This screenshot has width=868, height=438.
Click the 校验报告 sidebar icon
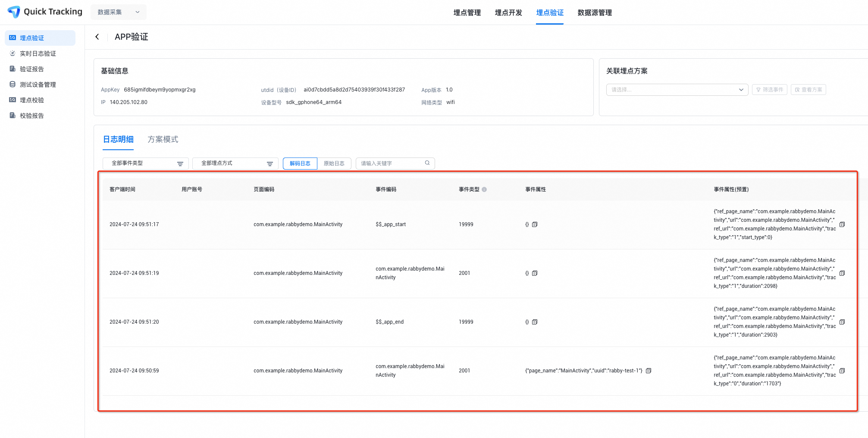click(x=13, y=116)
